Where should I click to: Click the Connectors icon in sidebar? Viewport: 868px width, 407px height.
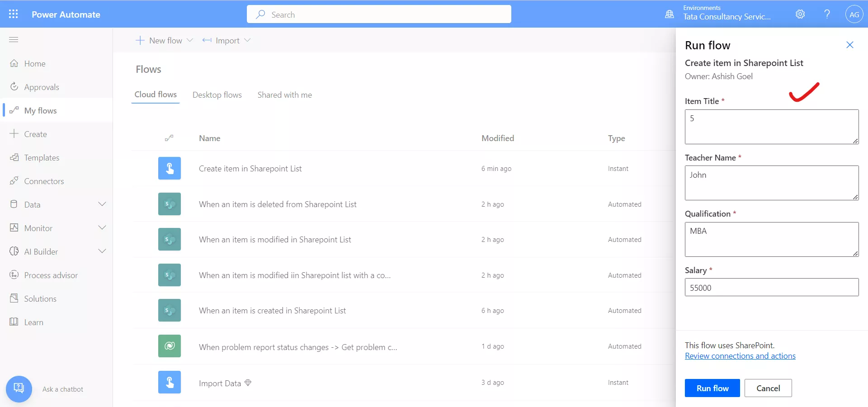pyautogui.click(x=14, y=180)
